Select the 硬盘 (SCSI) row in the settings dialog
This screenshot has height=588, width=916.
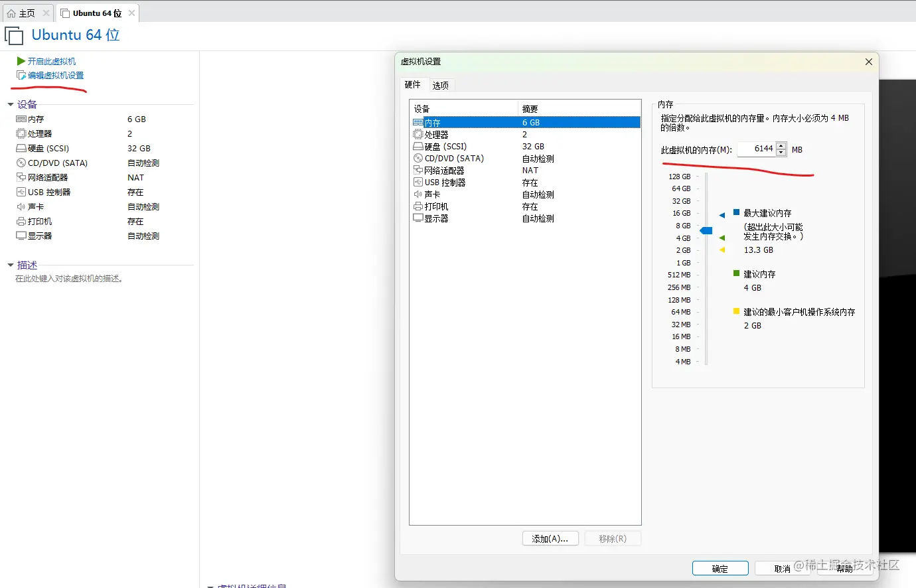pyautogui.click(x=526, y=147)
